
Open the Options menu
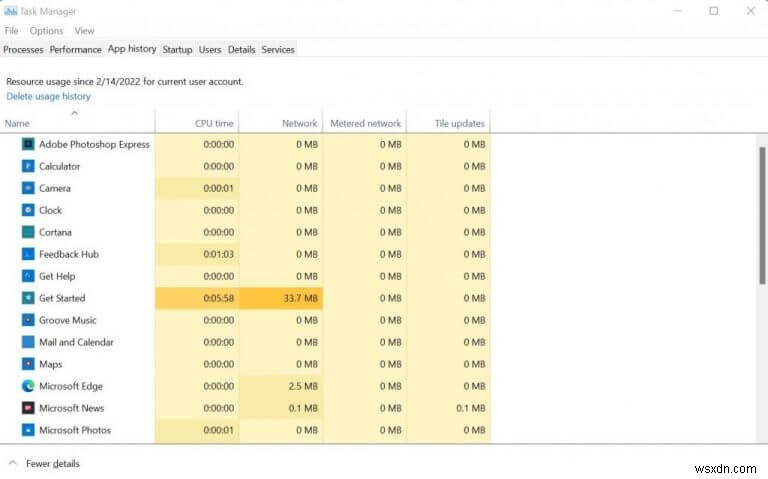pyautogui.click(x=47, y=31)
